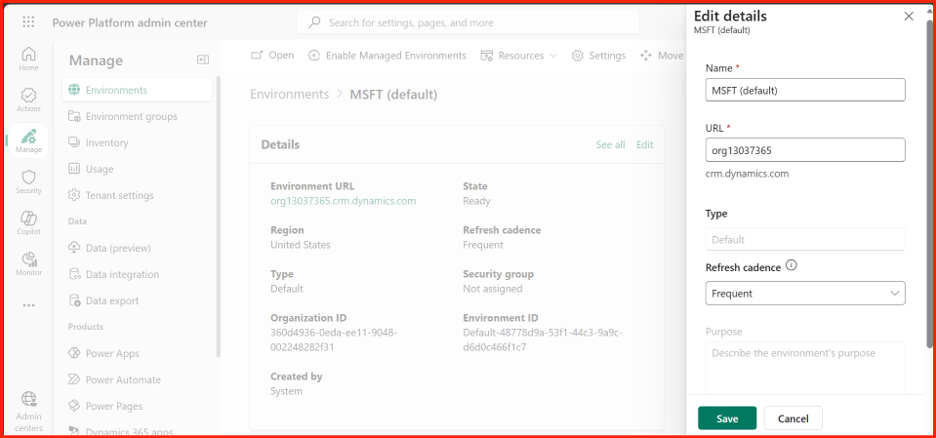Save the environment details
Screen dimensions: 936x438
(x=727, y=418)
